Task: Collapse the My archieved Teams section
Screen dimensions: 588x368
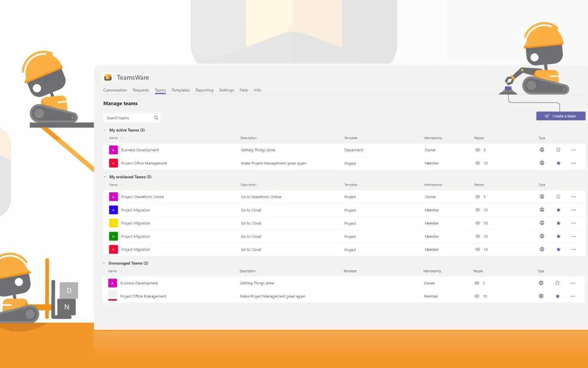Action: [x=105, y=177]
